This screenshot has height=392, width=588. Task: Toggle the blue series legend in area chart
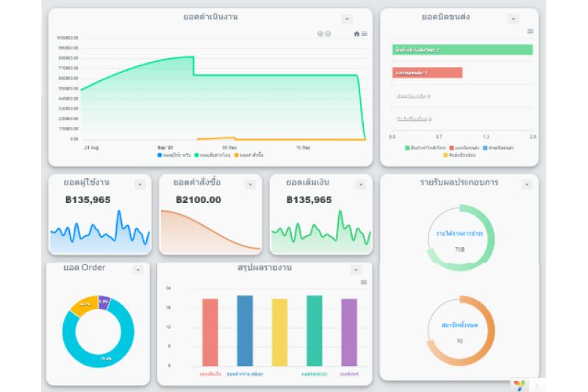point(174,155)
